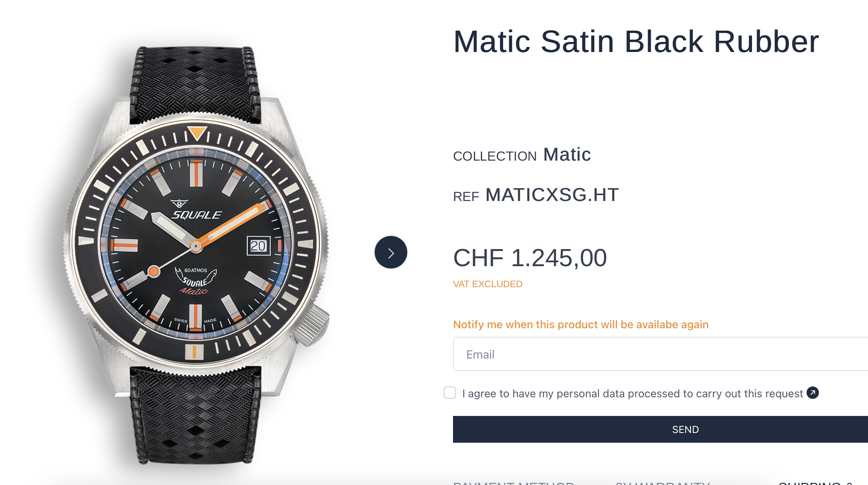Click the notify-me availability message
Screen dimensions: 868x485
(581, 324)
